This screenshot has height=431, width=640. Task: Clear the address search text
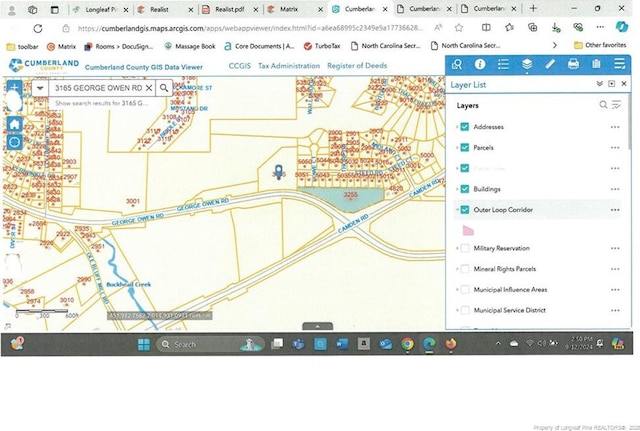tap(149, 88)
